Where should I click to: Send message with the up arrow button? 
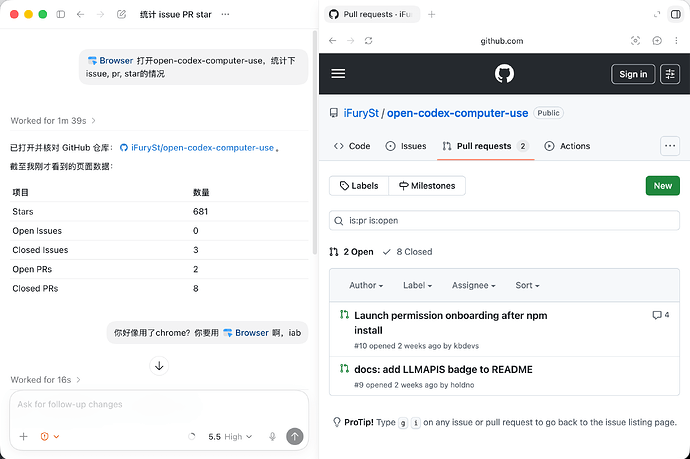point(295,437)
